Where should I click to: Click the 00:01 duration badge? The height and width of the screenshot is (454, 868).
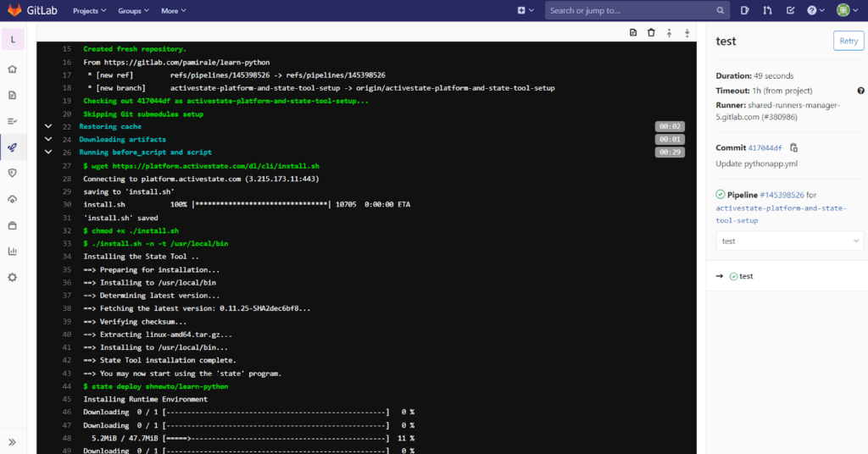tap(670, 140)
